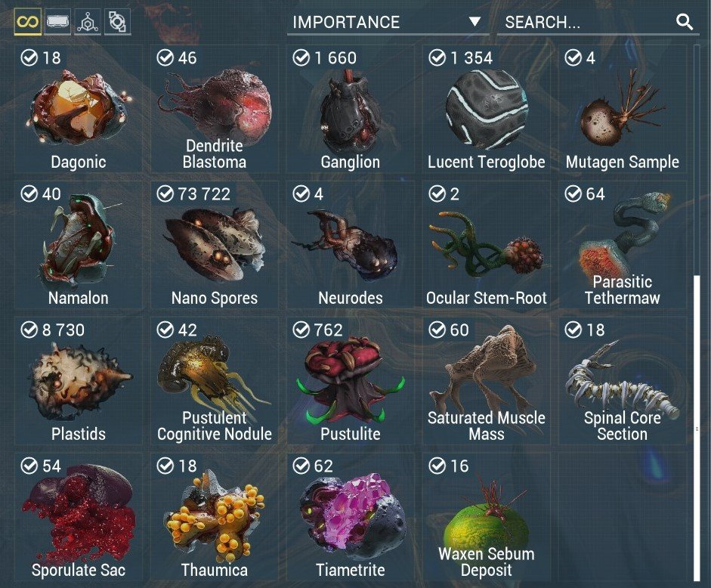
Task: Click the Ganglion label
Action: tap(350, 162)
